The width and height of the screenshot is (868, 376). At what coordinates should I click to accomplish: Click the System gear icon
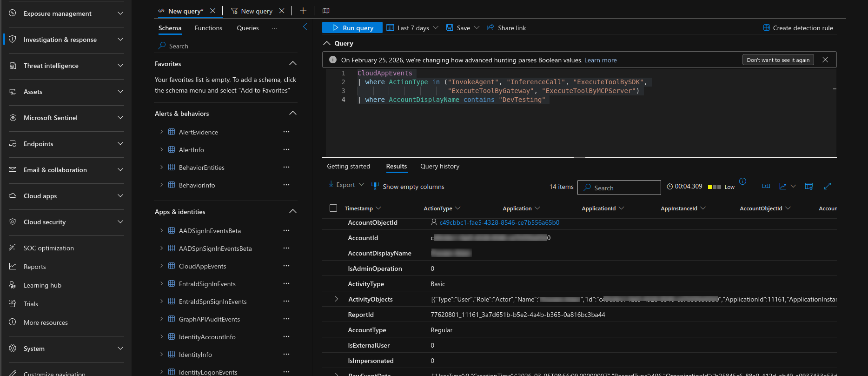point(13,349)
